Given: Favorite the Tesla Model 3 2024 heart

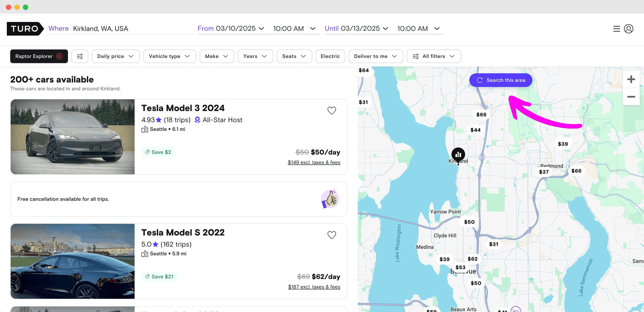Looking at the screenshot, I should 332,110.
